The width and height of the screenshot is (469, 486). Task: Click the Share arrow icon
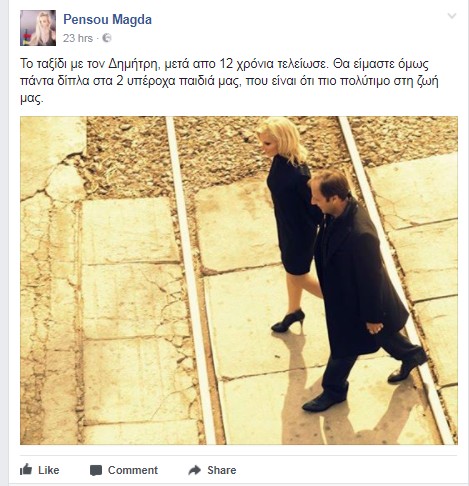[195, 470]
